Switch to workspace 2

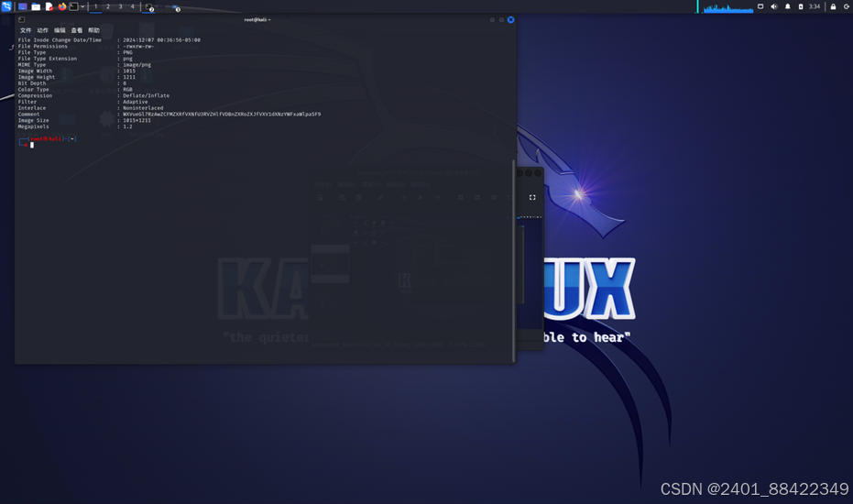point(108,6)
